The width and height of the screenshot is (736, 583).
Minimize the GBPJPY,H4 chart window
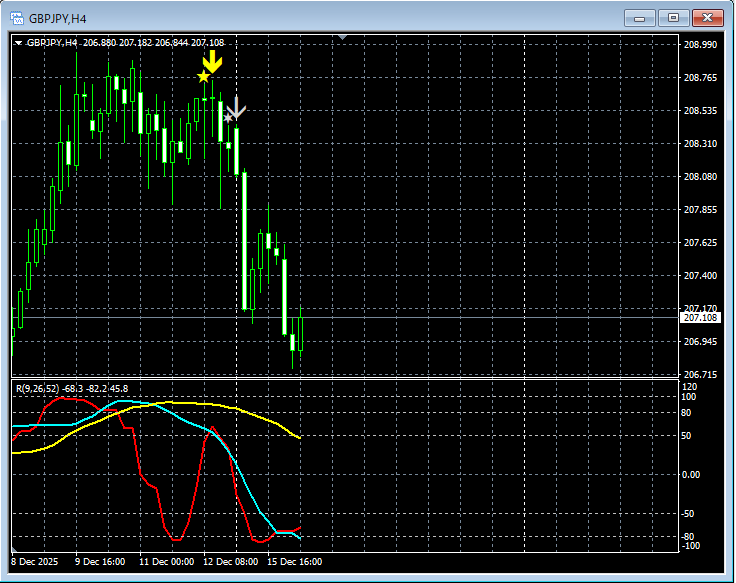pos(639,18)
